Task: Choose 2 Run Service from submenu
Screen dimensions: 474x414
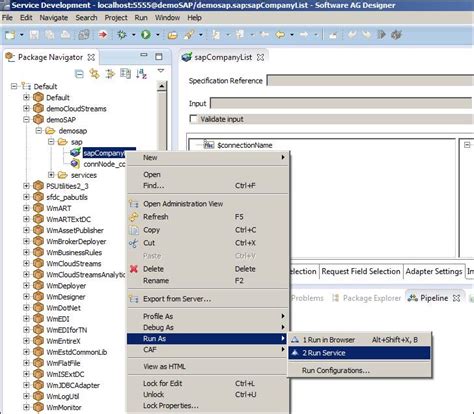Action: click(359, 353)
